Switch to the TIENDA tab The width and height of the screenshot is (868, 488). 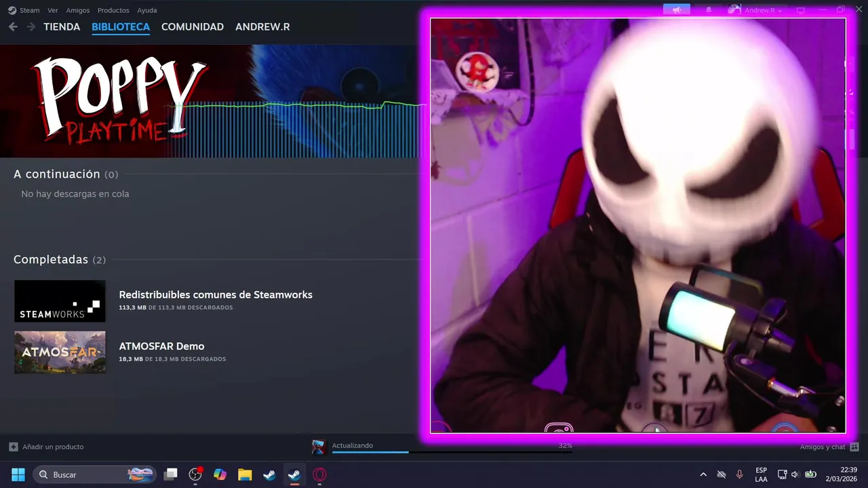tap(62, 27)
